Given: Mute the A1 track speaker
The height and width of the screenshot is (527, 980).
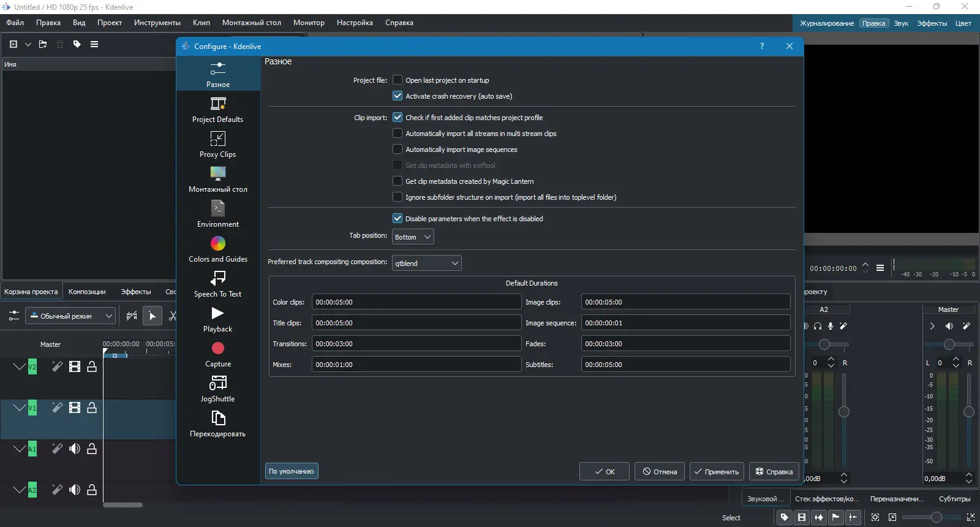Looking at the screenshot, I should click(x=75, y=449).
